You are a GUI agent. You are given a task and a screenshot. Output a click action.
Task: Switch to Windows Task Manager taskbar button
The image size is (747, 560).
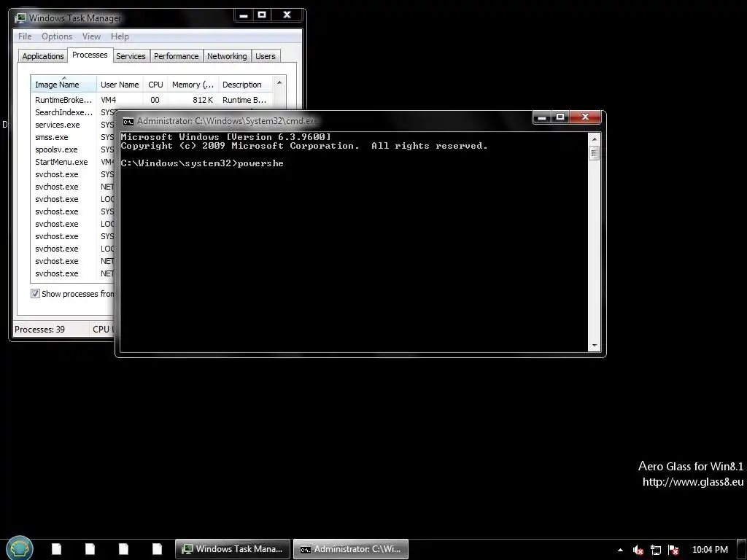tap(233, 549)
